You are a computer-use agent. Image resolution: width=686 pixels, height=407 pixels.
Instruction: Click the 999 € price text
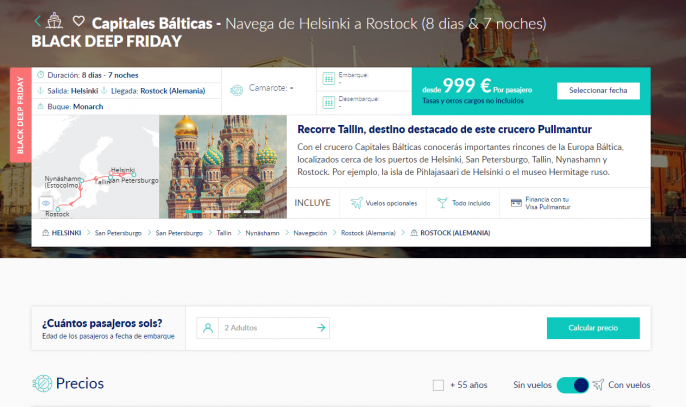pyautogui.click(x=467, y=85)
